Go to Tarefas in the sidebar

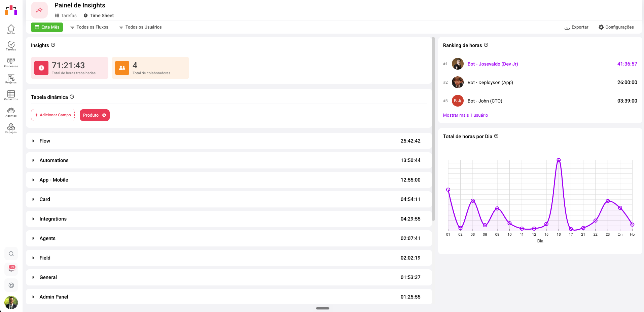click(11, 46)
